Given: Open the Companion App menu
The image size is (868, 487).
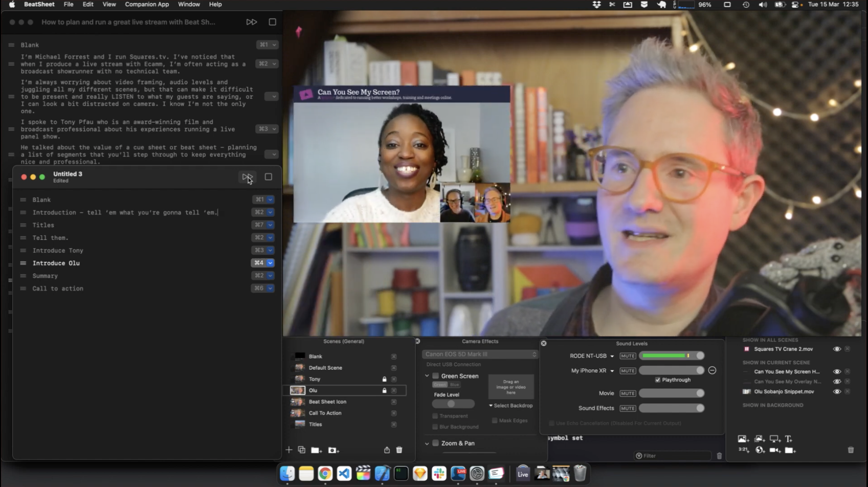Looking at the screenshot, I should (147, 5).
